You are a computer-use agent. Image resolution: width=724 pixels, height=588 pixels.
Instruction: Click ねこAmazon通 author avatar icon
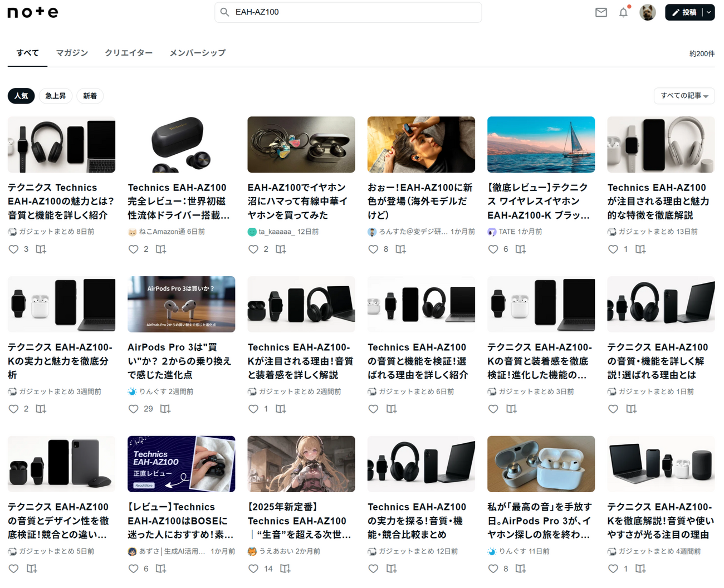[x=133, y=232]
